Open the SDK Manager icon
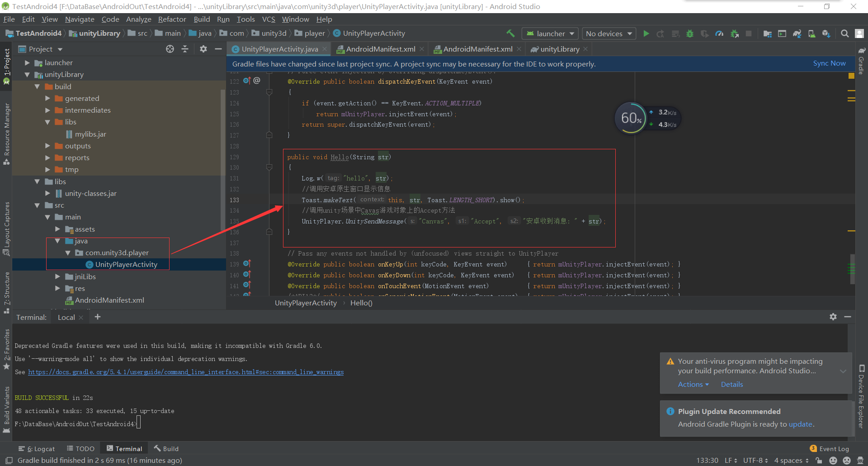This screenshot has height=466, width=868. click(x=826, y=33)
